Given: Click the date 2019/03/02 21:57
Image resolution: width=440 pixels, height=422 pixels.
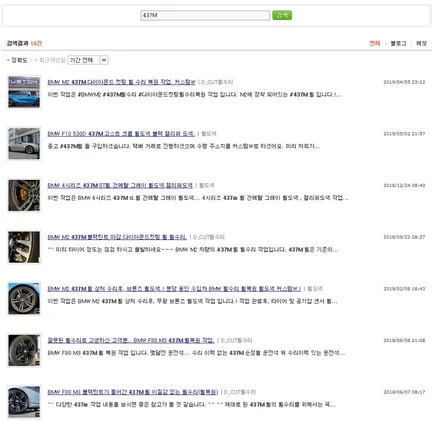Looking at the screenshot, I should 404,134.
